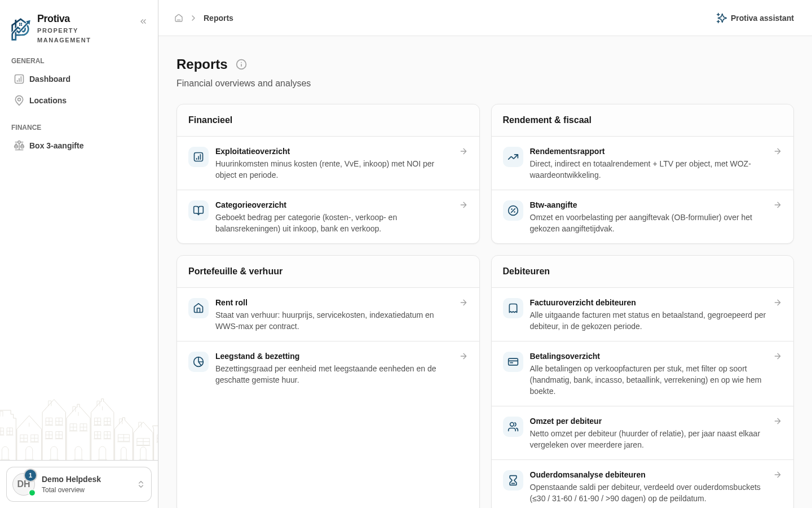Click the Exploitatieoverzicht chart icon
The image size is (812, 508).
pyautogui.click(x=198, y=157)
